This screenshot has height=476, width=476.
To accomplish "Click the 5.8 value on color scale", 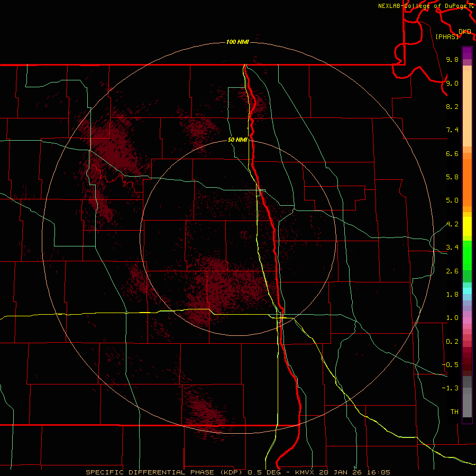I will [x=452, y=177].
